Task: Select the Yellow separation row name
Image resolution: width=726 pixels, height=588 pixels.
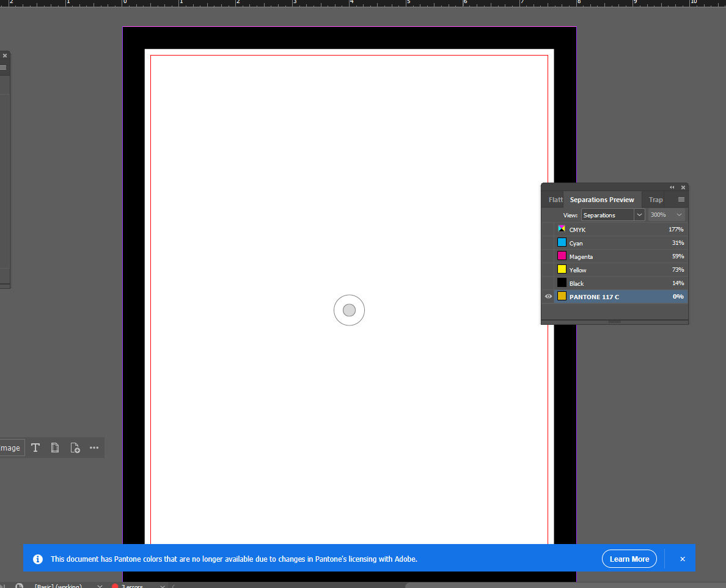Action: pyautogui.click(x=578, y=270)
